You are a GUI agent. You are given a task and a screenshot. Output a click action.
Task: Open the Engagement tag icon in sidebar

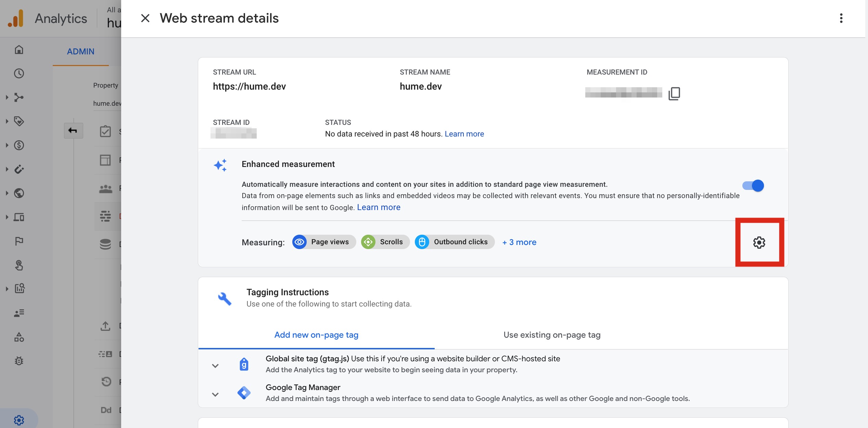point(19,121)
